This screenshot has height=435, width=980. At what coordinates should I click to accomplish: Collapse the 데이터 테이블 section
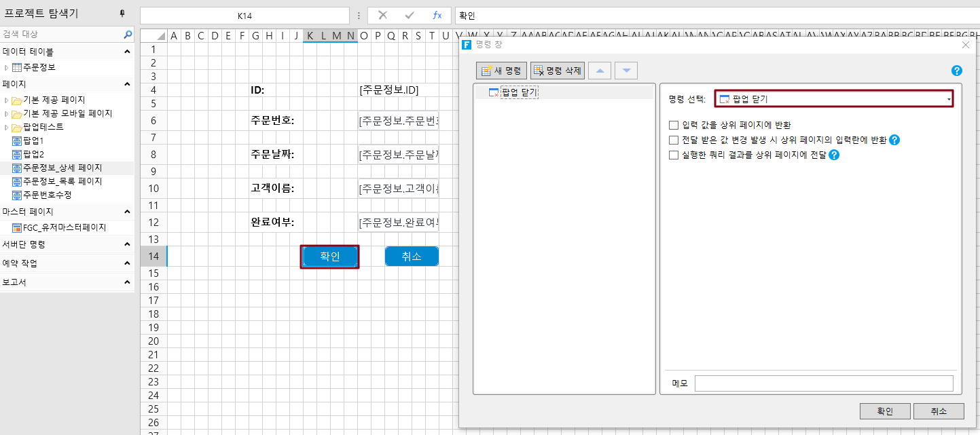coord(128,52)
